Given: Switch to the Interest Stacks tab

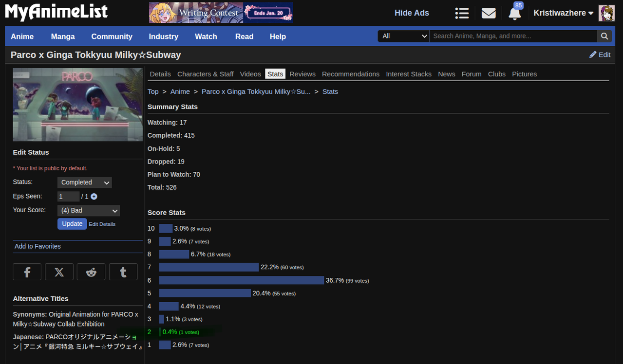Looking at the screenshot, I should tap(409, 74).
